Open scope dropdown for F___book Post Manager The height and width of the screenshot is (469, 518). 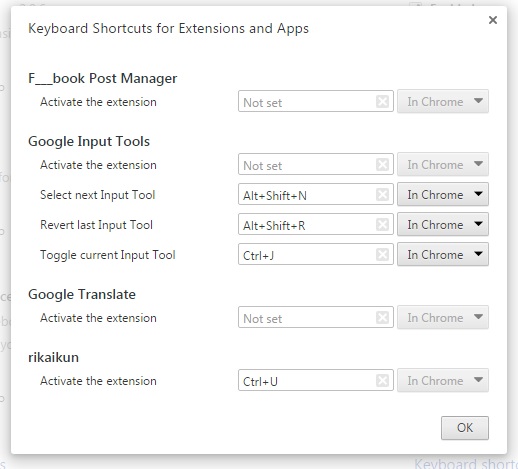443,101
